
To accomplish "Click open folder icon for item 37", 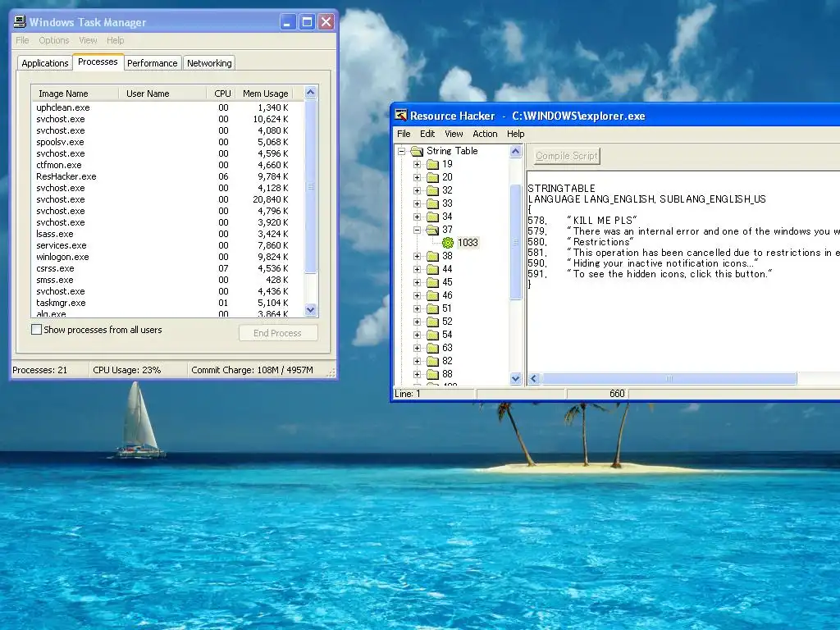I will coord(433,230).
